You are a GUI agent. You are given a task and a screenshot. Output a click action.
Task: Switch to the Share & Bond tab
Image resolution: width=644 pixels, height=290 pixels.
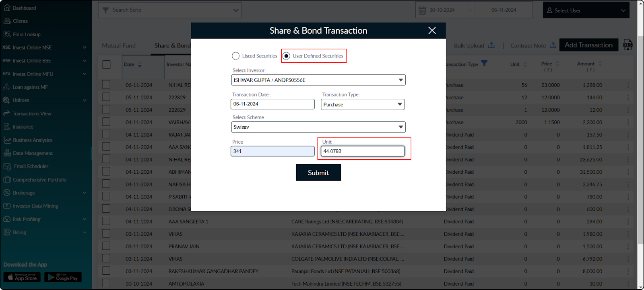(x=173, y=45)
